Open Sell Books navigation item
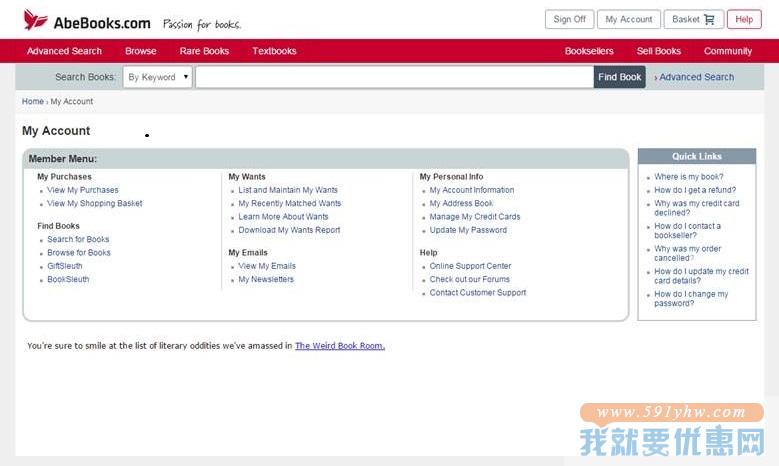Image resolution: width=779 pixels, height=466 pixels. pyautogui.click(x=658, y=51)
